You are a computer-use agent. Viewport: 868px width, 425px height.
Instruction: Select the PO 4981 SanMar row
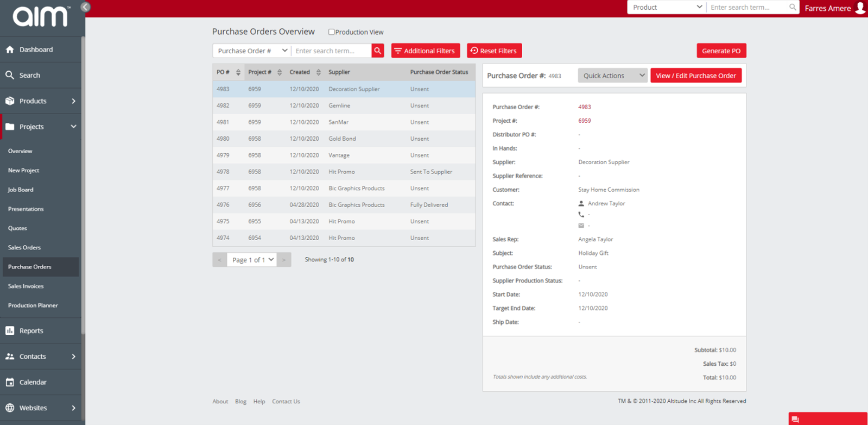pyautogui.click(x=344, y=122)
